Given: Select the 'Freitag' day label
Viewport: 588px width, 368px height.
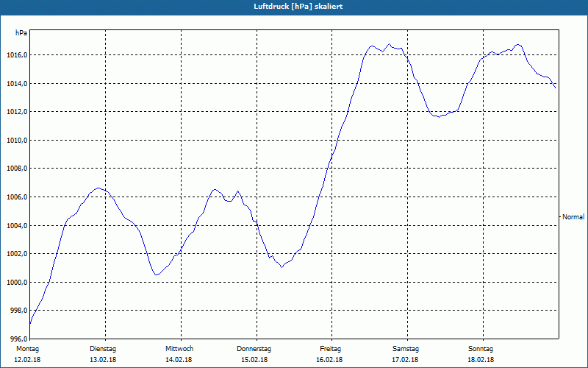Looking at the screenshot, I should coord(330,349).
